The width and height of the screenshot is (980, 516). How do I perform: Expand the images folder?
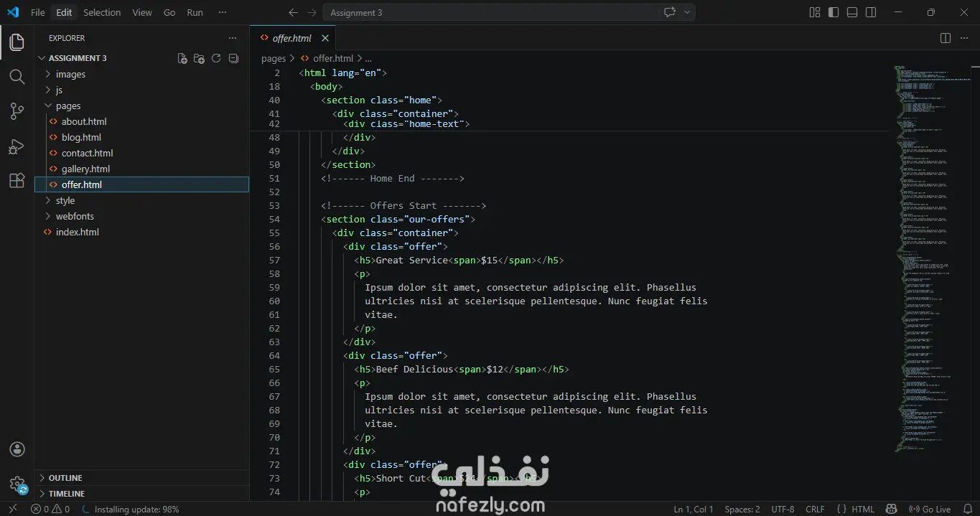pos(142,74)
